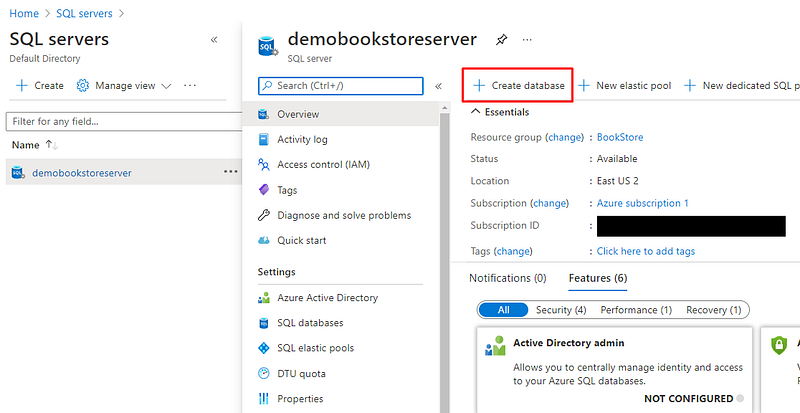Click New elastic pool button

point(624,86)
